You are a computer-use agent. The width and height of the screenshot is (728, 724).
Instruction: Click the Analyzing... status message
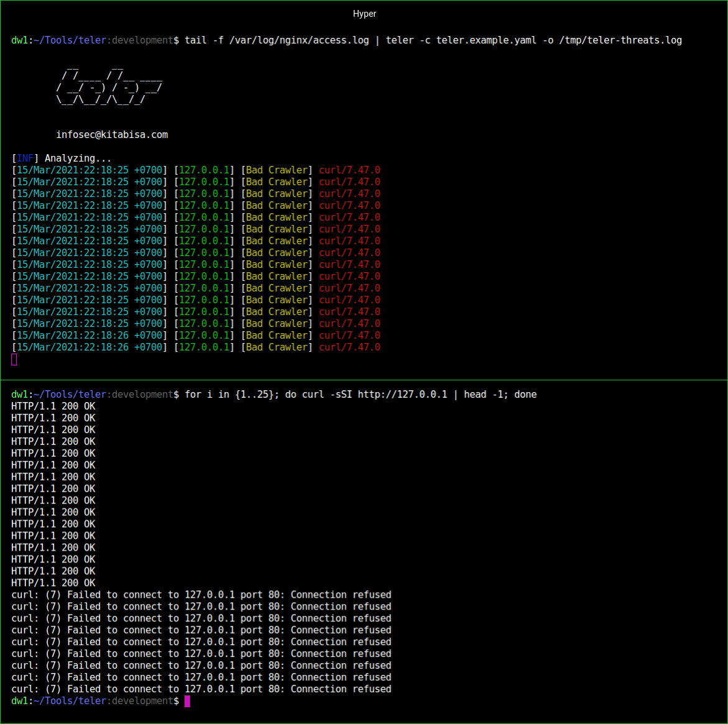point(78,158)
